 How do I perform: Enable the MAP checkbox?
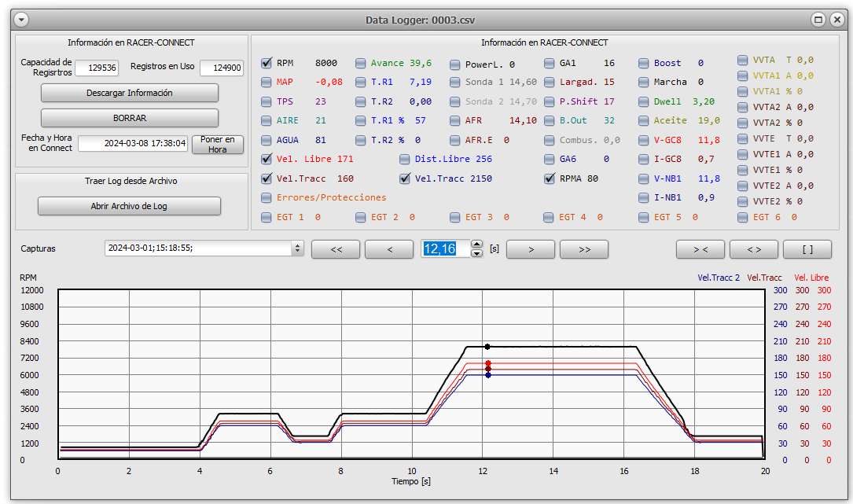point(267,83)
